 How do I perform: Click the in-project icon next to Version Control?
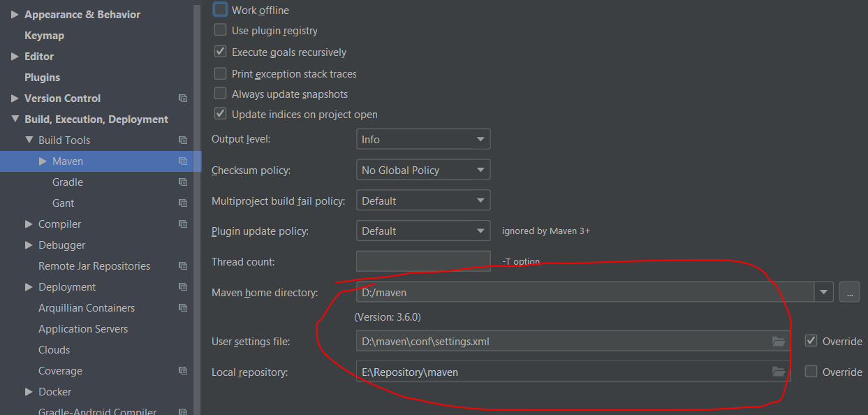(x=183, y=98)
